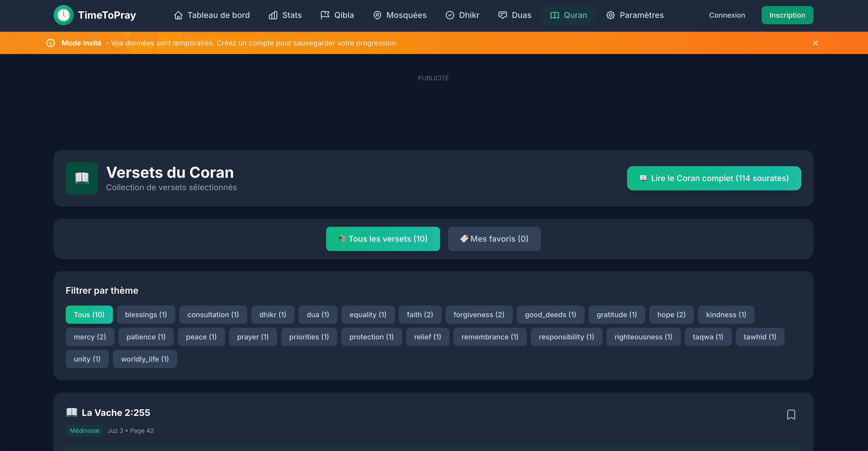Open Lire le Coran complet (114 sourates)
Viewport: 868px width, 451px height.
tap(714, 178)
